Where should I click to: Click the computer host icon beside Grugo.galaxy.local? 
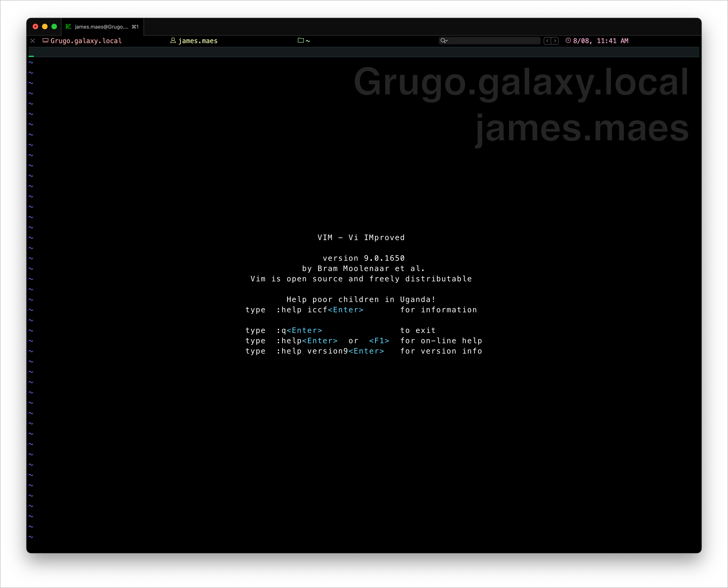[x=45, y=40]
